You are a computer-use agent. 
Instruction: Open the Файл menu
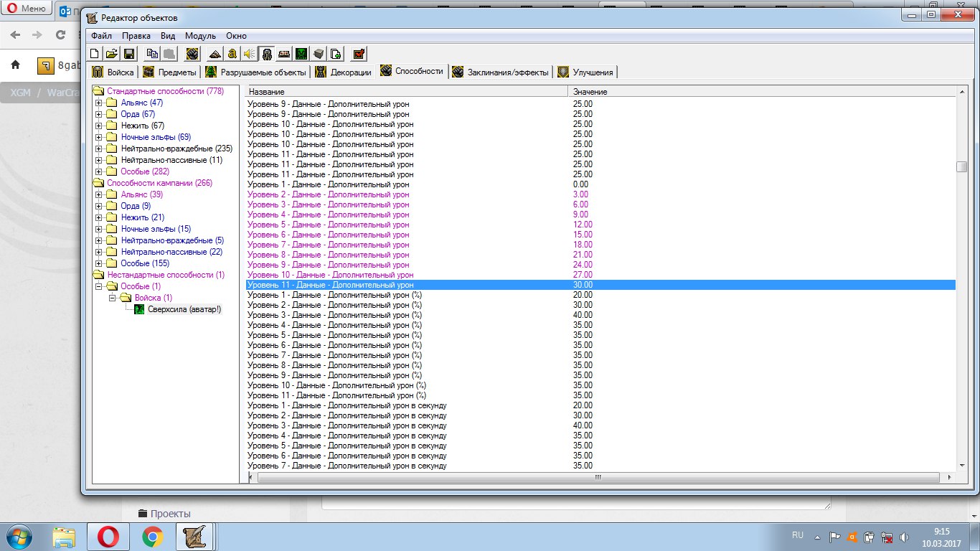101,36
